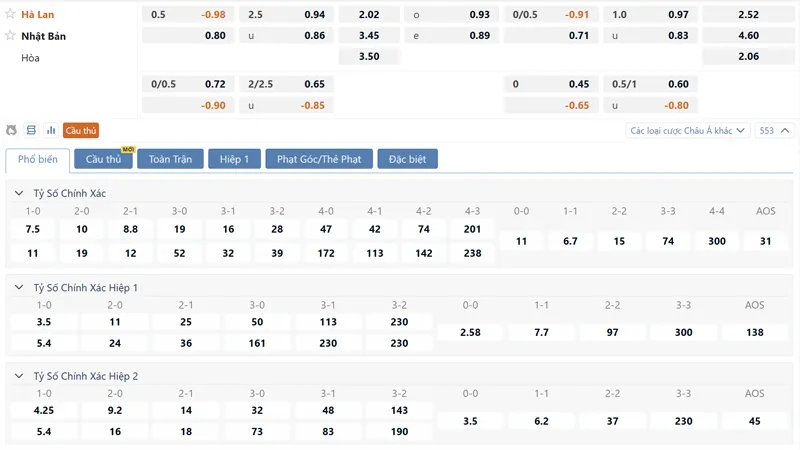Select odd goals odds 0.93

(x=451, y=14)
